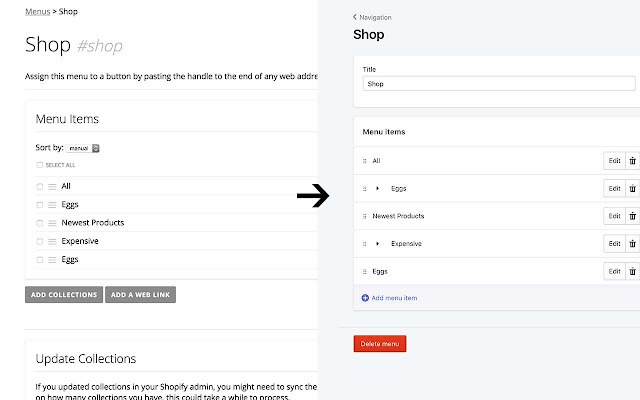Click the back chevron next to Navigation

tap(355, 17)
